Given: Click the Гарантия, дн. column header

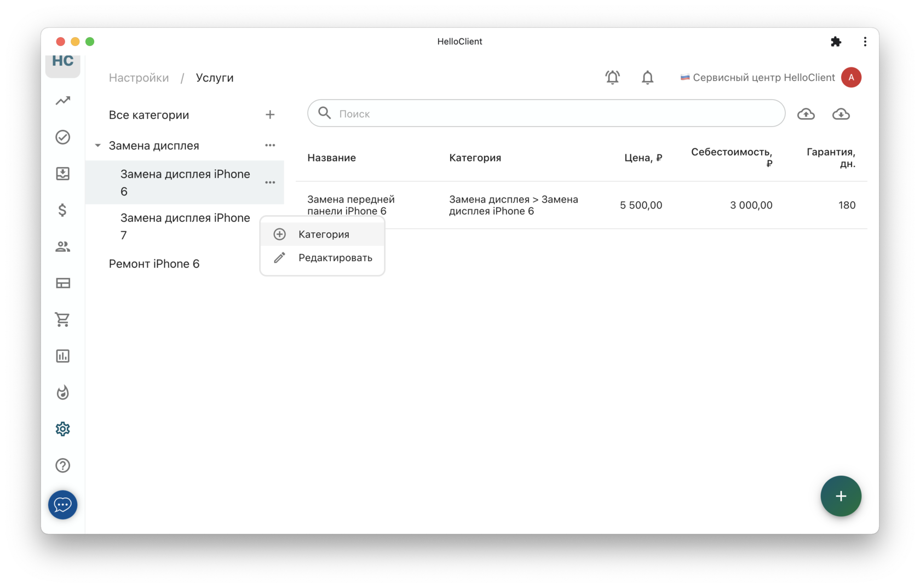Looking at the screenshot, I should pyautogui.click(x=831, y=158).
